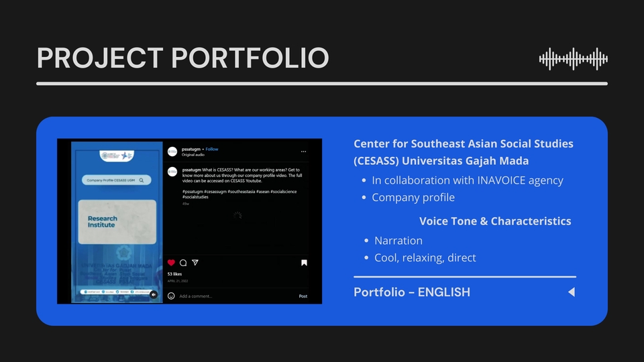Image resolution: width=644 pixels, height=362 pixels.
Task: Open the emoji picker in comment bar
Action: tap(171, 296)
